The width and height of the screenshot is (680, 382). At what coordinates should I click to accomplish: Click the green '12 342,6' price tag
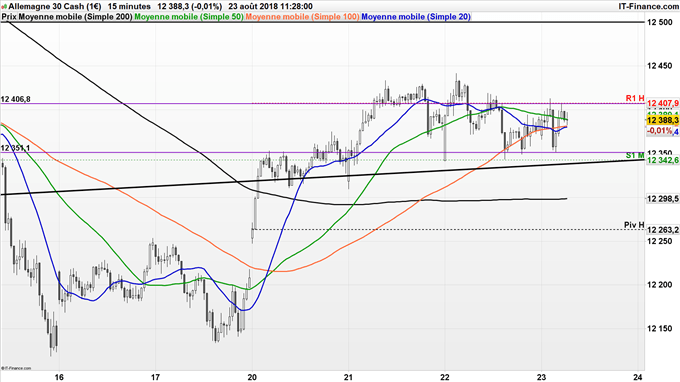tap(663, 160)
